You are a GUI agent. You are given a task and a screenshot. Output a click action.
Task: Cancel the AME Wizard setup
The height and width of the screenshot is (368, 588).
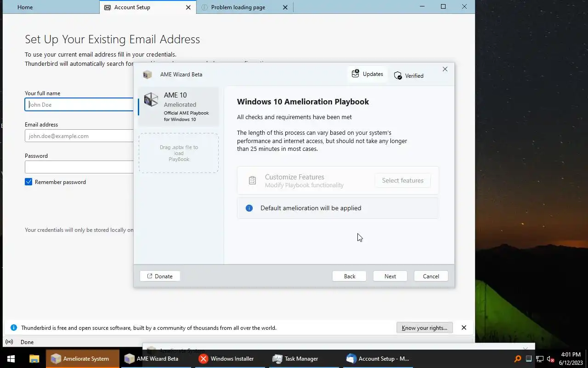[x=431, y=276]
